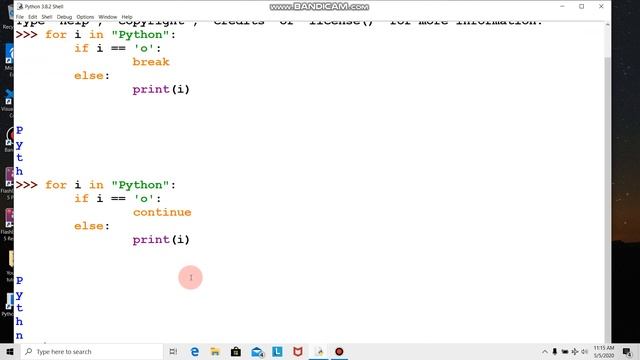Open Task View from the taskbar
The width and height of the screenshot is (640, 360).
(173, 351)
